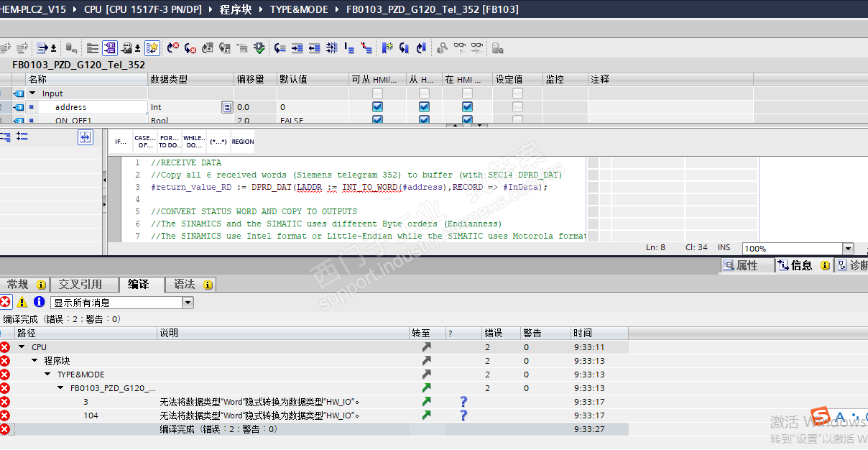
Task: Filter messages by the red error icon
Action: pos(6,302)
